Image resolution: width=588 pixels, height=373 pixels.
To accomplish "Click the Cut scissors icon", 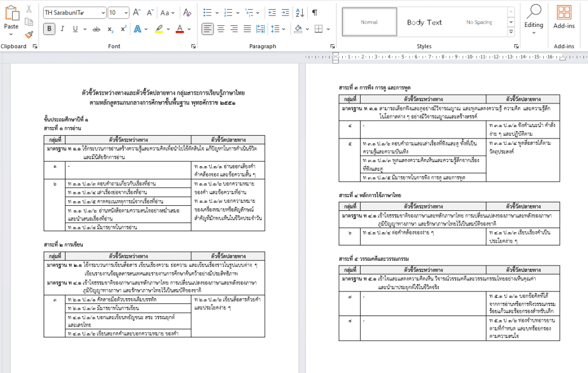I will (x=29, y=9).
